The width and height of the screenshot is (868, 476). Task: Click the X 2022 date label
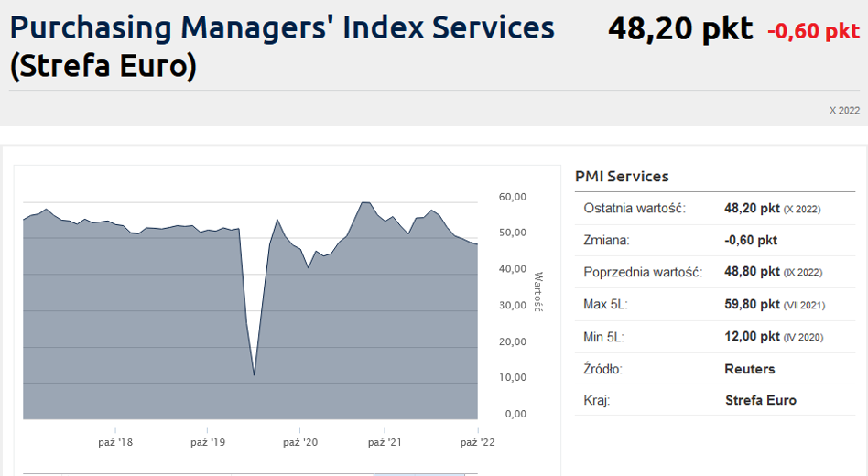click(x=844, y=110)
